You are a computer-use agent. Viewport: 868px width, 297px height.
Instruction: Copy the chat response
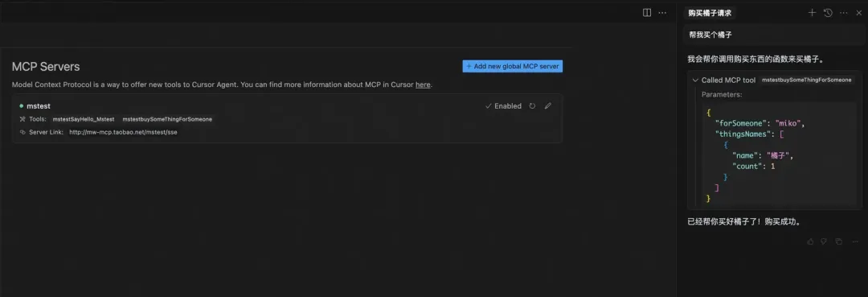pos(838,241)
